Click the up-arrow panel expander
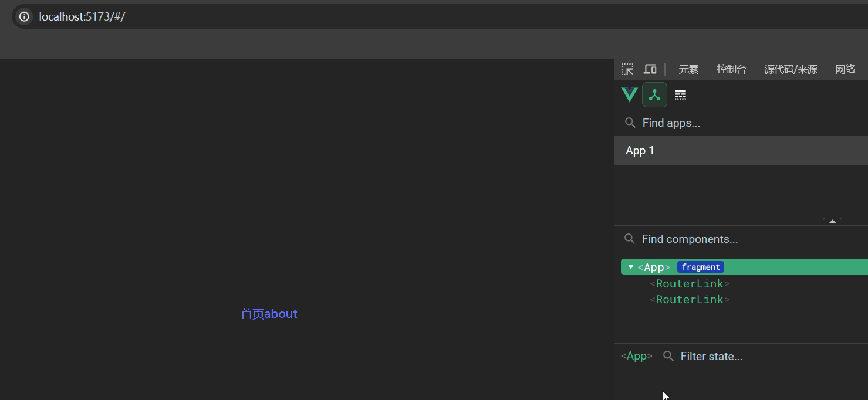The width and height of the screenshot is (868, 400). (x=832, y=222)
